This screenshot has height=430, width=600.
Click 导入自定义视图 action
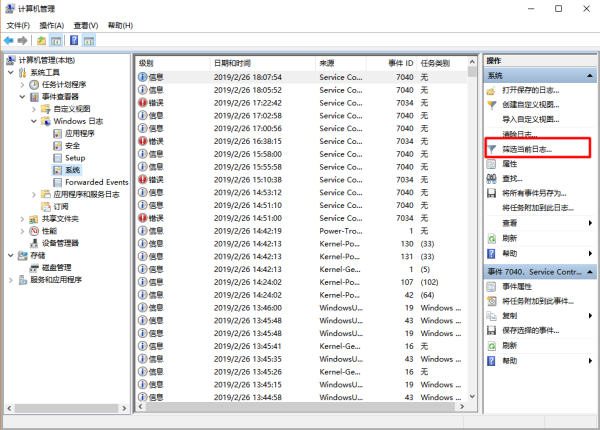530,120
